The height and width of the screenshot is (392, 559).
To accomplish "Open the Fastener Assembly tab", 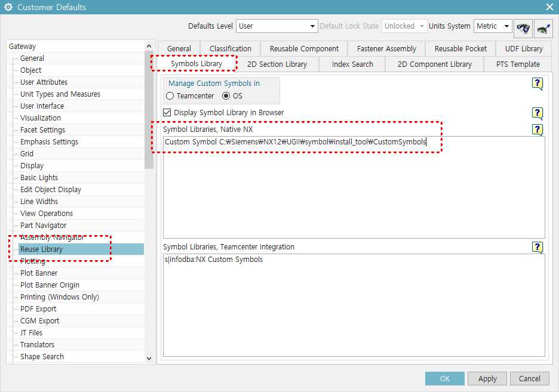I will pyautogui.click(x=386, y=48).
